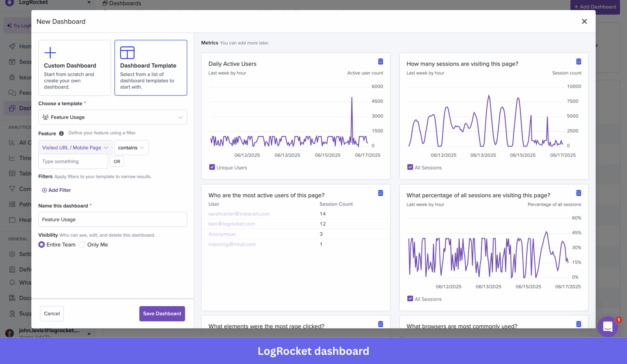Set dashboard visibility to Only Me

82,244
